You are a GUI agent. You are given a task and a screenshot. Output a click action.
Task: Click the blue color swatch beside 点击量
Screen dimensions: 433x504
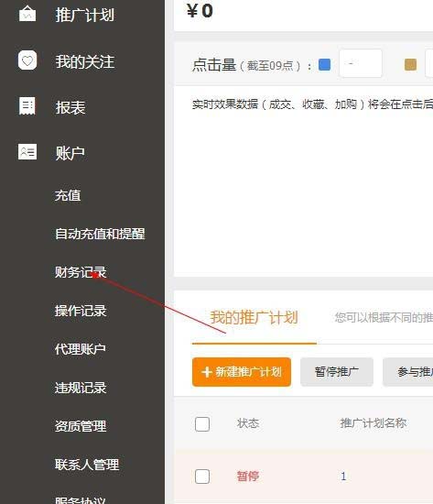[324, 64]
